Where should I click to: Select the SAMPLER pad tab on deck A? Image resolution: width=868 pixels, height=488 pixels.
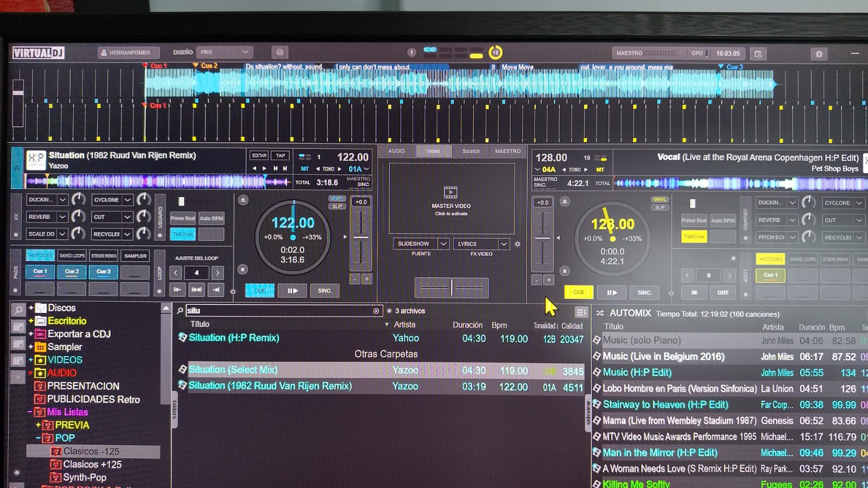(135, 256)
